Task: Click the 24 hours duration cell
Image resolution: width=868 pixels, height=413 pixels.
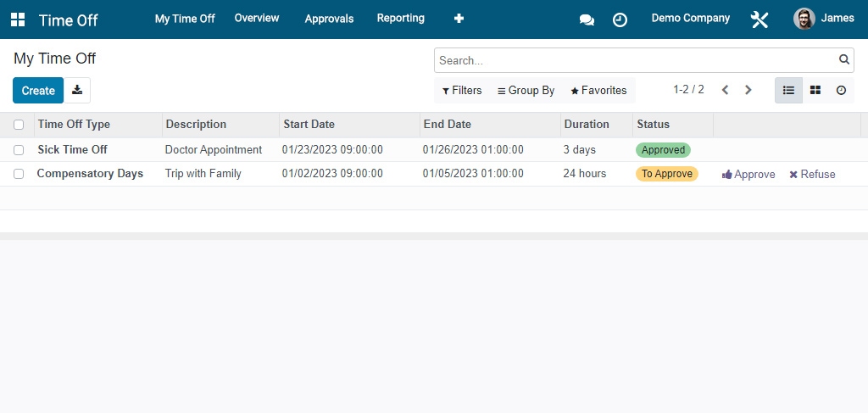Action: pyautogui.click(x=585, y=174)
